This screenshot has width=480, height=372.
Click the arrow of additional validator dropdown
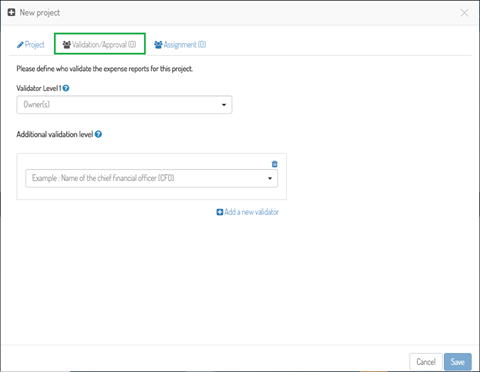click(x=270, y=178)
